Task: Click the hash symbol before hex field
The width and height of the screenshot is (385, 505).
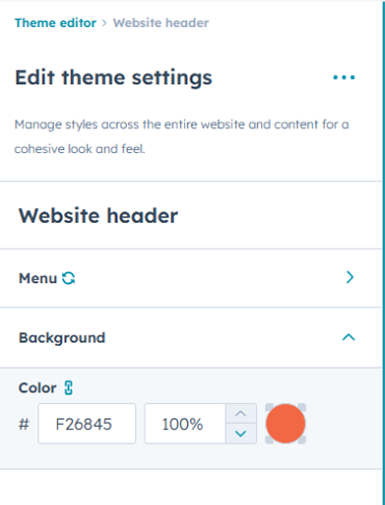Action: click(24, 424)
